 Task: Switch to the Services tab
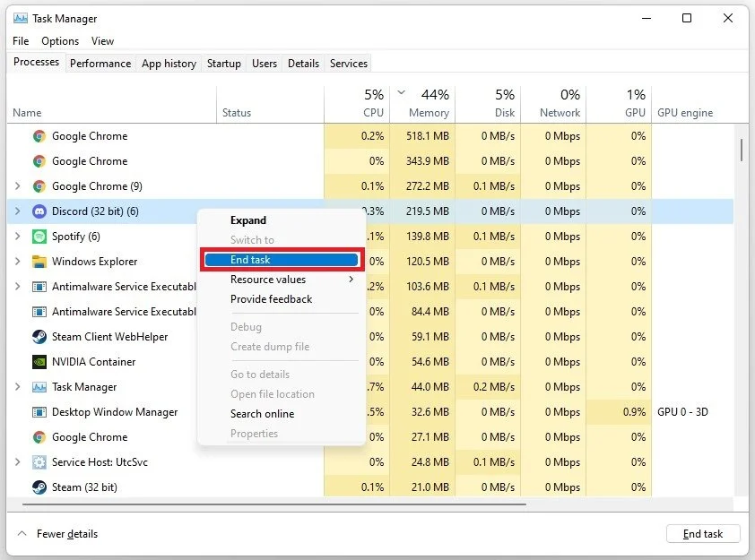point(349,64)
